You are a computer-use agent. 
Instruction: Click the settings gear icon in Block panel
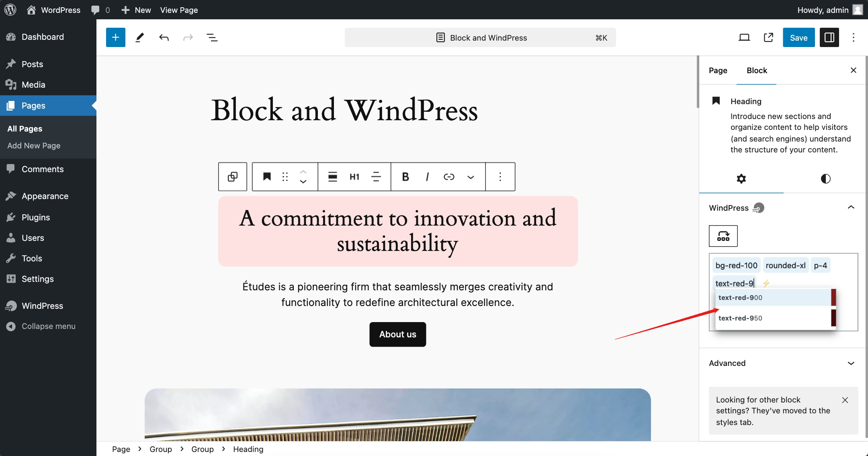coord(742,178)
